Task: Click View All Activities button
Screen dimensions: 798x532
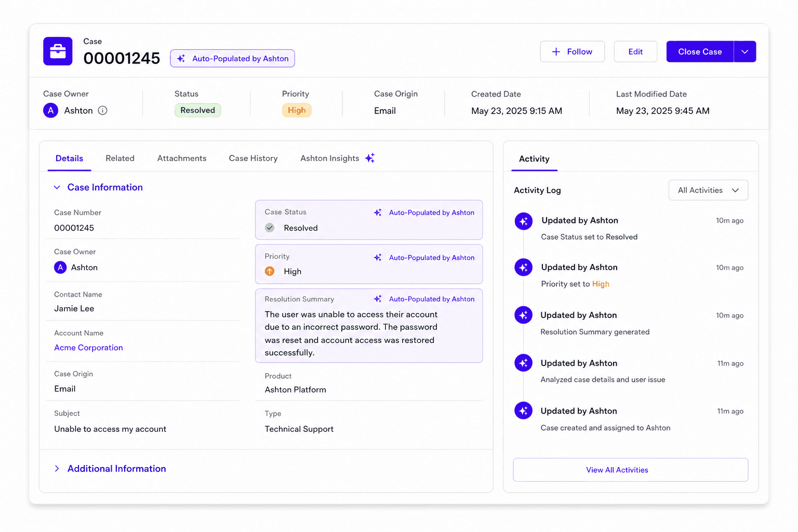Action: (630, 470)
